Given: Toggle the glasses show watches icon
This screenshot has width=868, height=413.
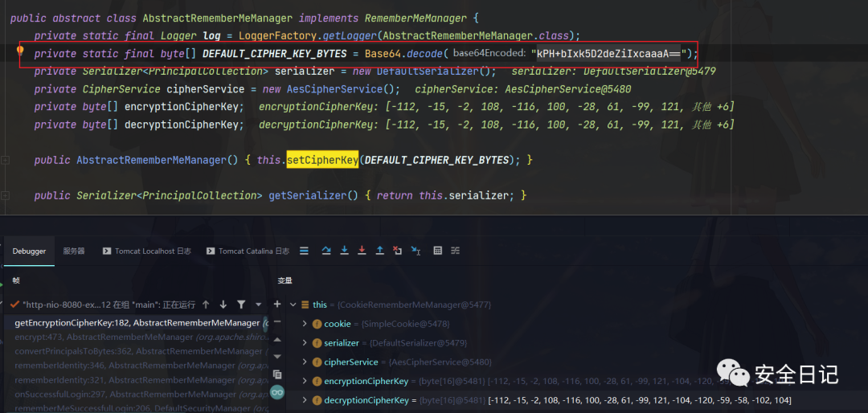Looking at the screenshot, I should (x=277, y=391).
